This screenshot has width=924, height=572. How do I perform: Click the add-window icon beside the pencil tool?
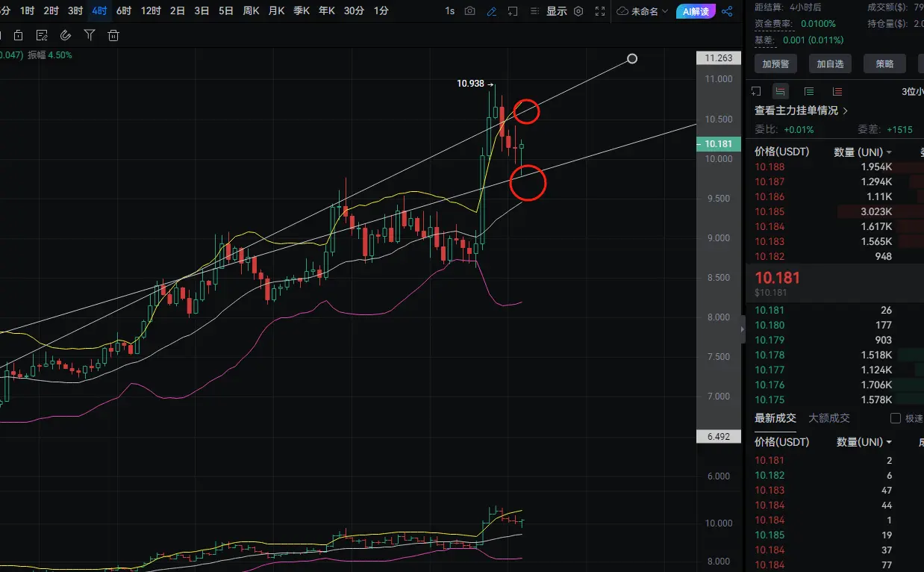tap(513, 11)
